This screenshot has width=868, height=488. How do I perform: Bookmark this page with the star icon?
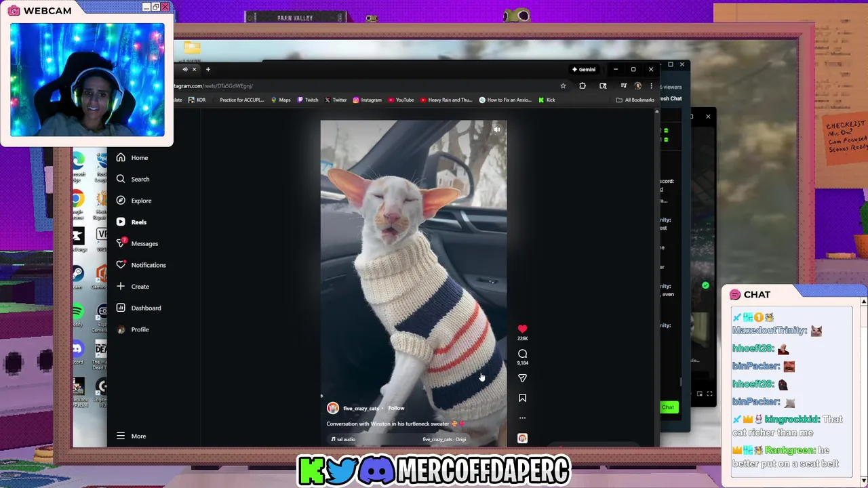click(x=563, y=86)
